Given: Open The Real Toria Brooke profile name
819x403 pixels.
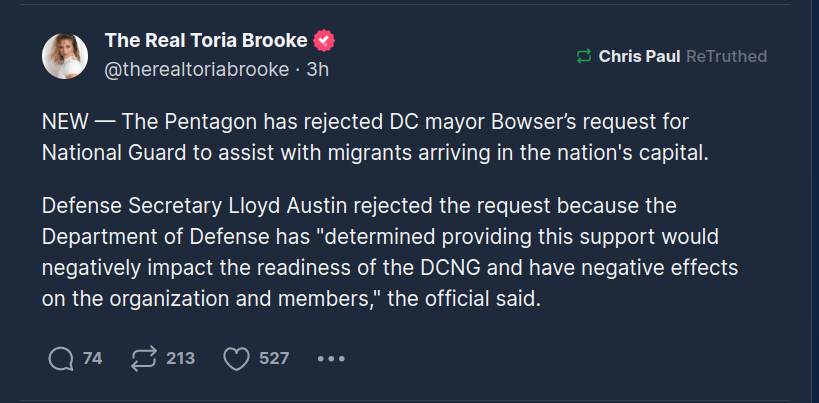Looking at the screenshot, I should tap(207, 41).
